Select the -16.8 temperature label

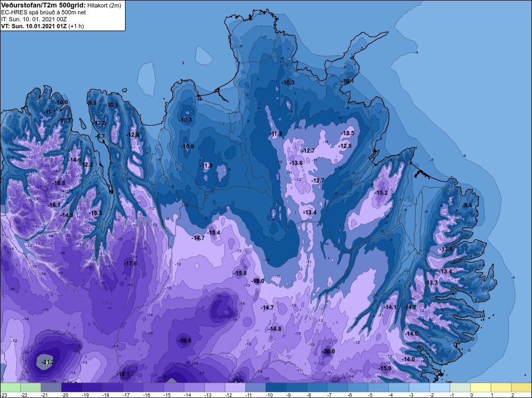point(59,183)
